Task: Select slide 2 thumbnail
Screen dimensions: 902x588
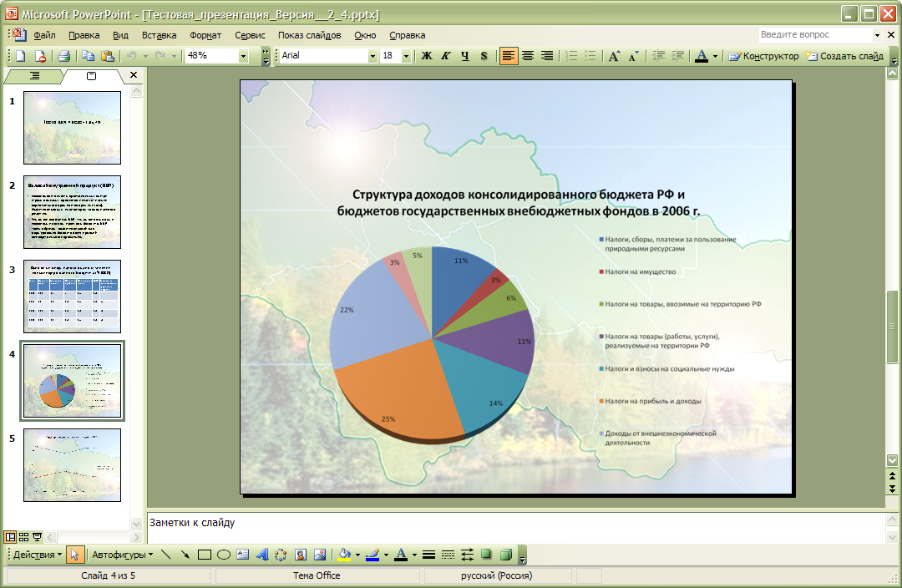Action: tap(73, 212)
